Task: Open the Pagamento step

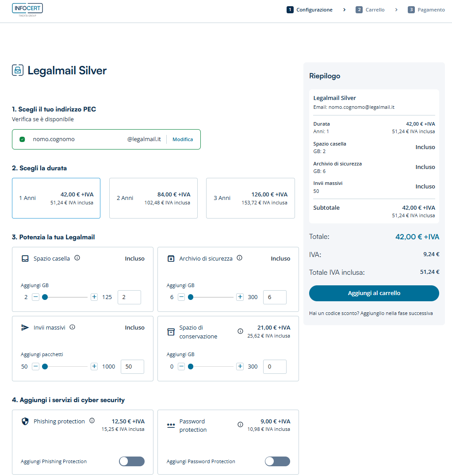Action: pos(426,10)
